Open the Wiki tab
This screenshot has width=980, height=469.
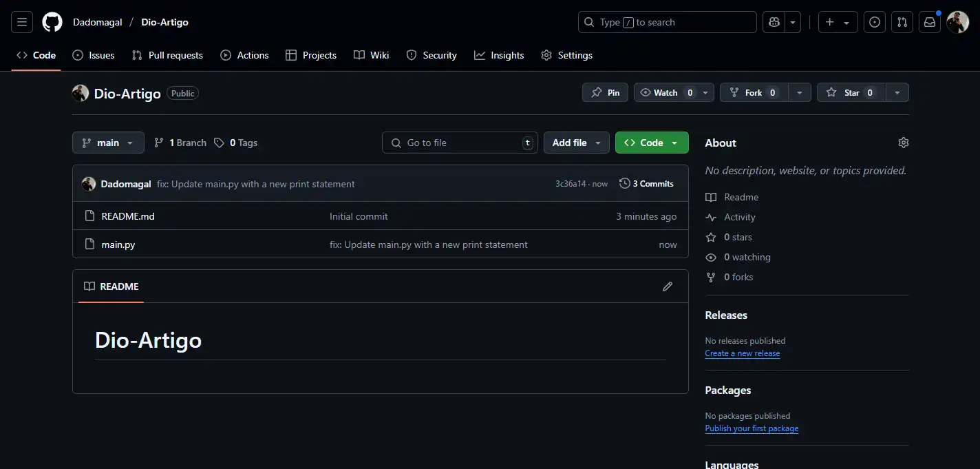(x=372, y=55)
